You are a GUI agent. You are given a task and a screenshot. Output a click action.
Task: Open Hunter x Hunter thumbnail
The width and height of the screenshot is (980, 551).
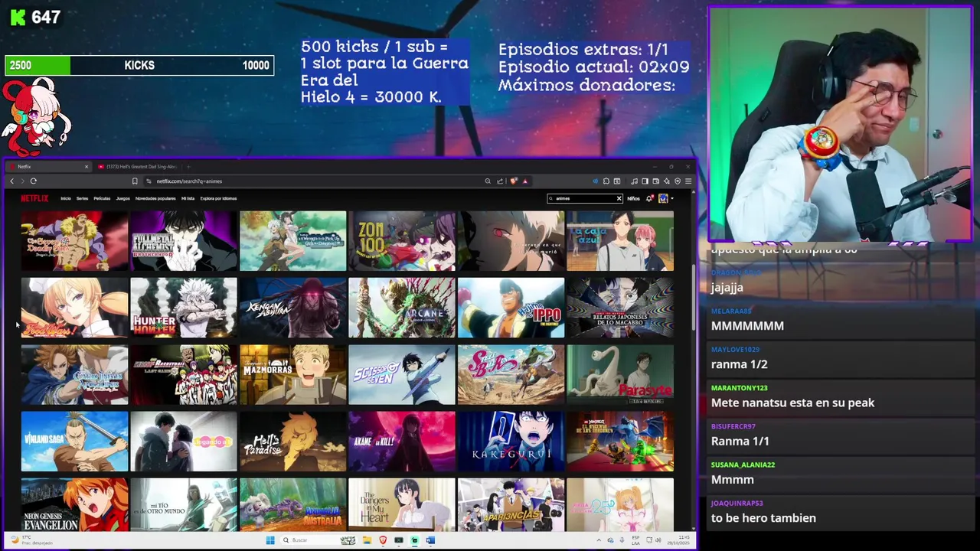(x=184, y=308)
